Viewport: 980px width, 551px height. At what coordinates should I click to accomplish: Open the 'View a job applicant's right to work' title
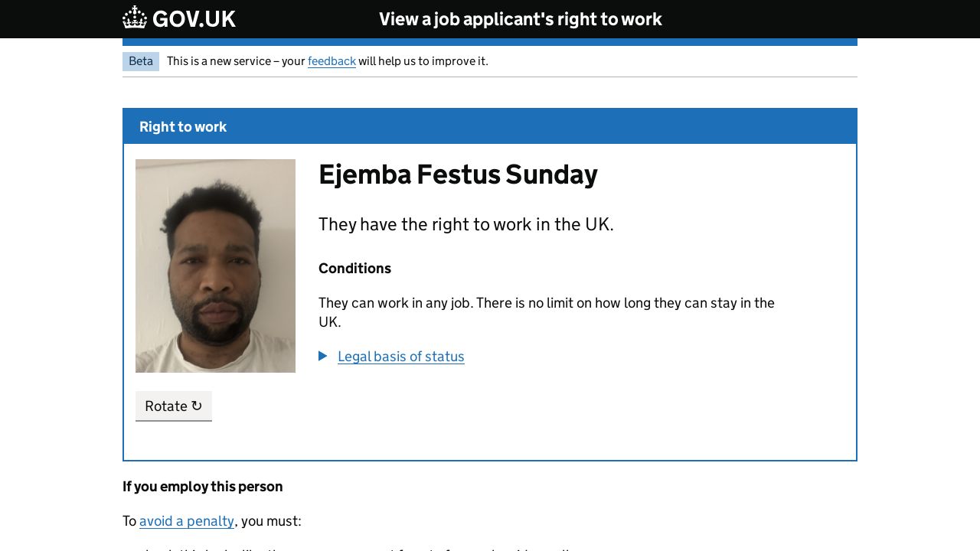[x=520, y=19]
